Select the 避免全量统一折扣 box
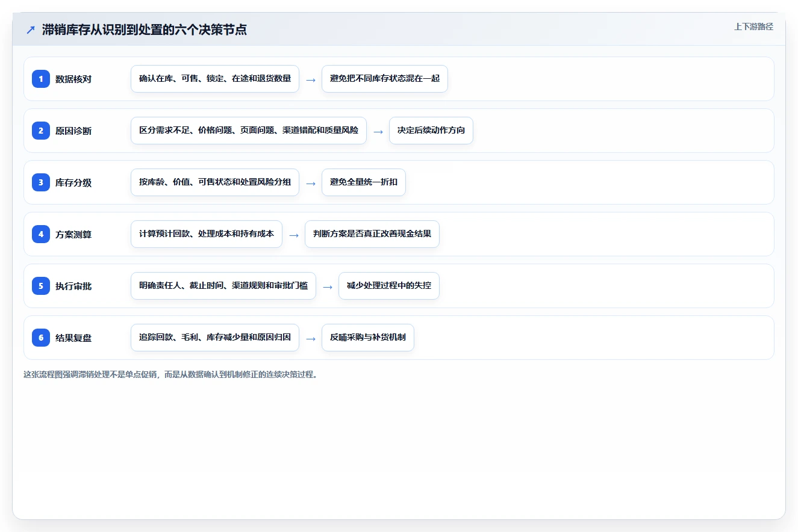 click(x=364, y=182)
